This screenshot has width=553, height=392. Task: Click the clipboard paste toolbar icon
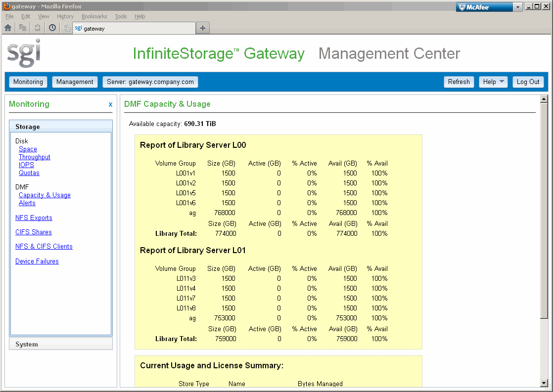click(38, 28)
